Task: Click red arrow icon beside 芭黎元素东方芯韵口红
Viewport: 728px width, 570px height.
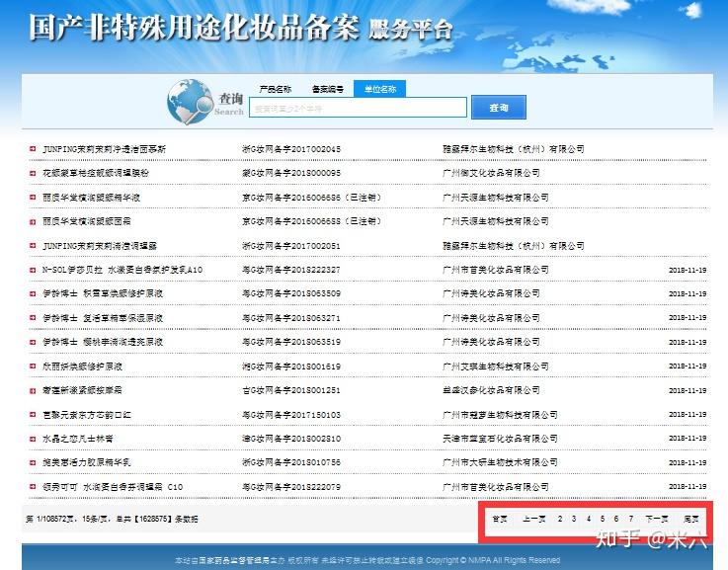Action: 33,415
